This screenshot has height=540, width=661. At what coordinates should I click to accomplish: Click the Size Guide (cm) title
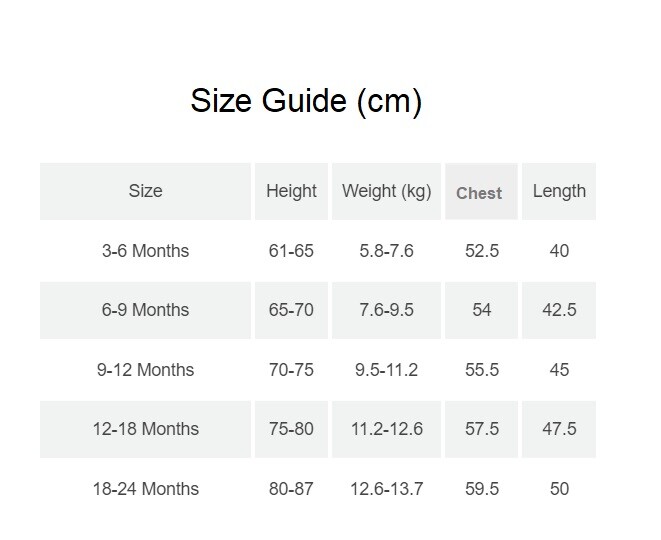[x=306, y=101]
